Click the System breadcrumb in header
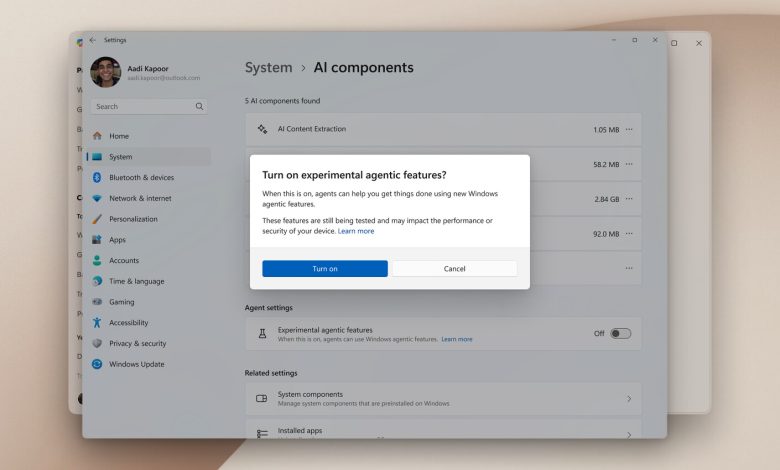780x470 pixels. click(x=268, y=68)
